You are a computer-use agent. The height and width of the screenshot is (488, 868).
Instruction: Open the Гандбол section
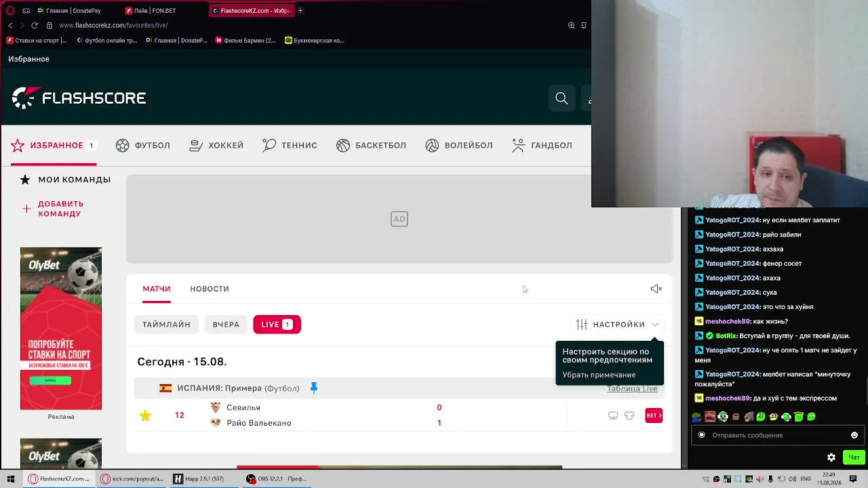pyautogui.click(x=542, y=145)
